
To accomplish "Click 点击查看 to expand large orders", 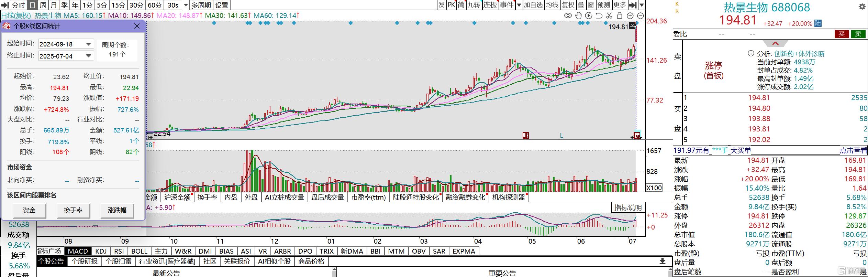I will [854, 150].
